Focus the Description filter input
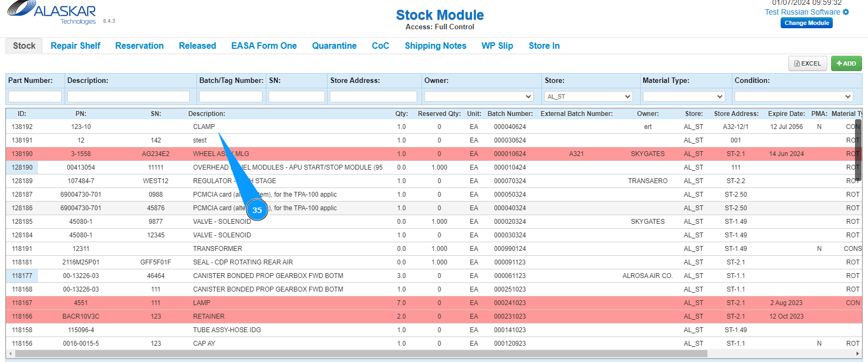 (x=129, y=96)
